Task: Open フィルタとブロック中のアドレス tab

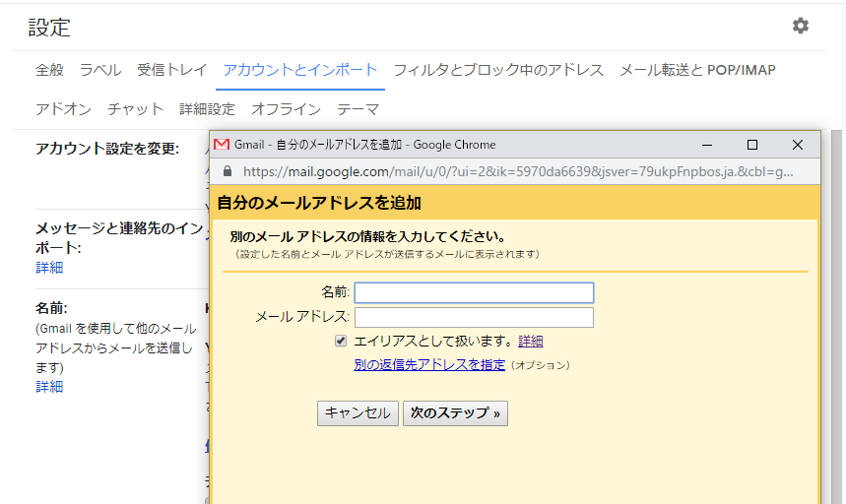Action: (x=498, y=70)
